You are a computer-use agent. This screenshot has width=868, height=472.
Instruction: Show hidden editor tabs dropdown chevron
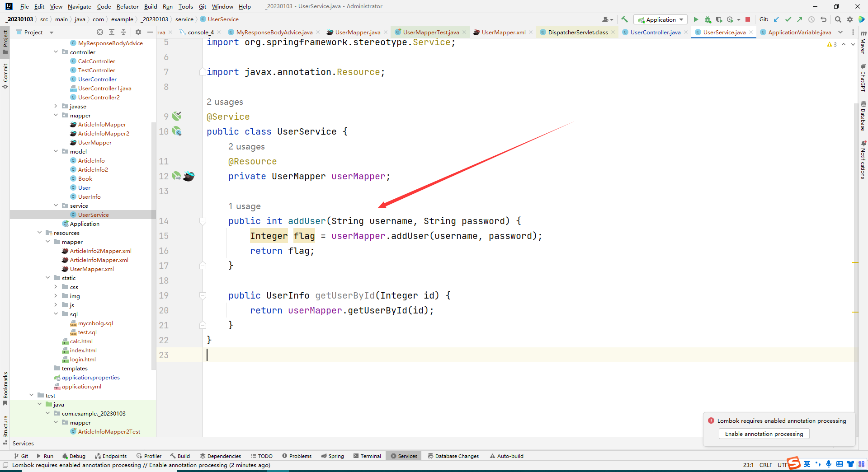tap(840, 32)
